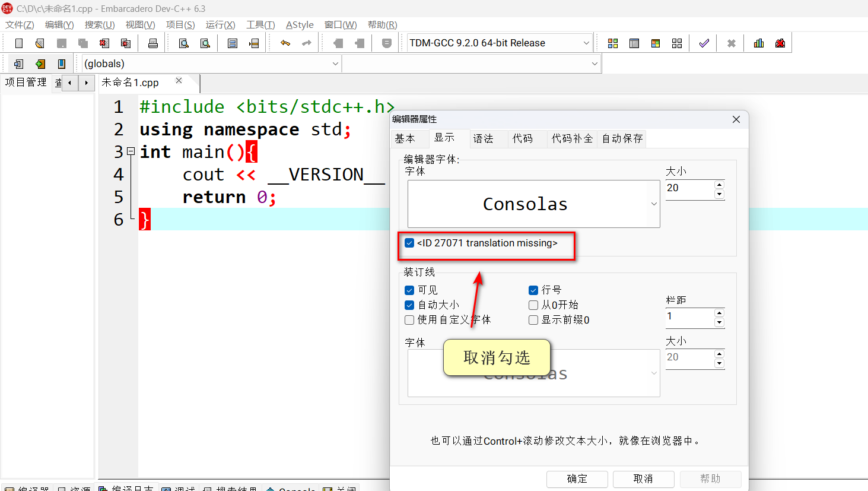Click the New file toolbar icon
868x491 pixels.
[19, 43]
